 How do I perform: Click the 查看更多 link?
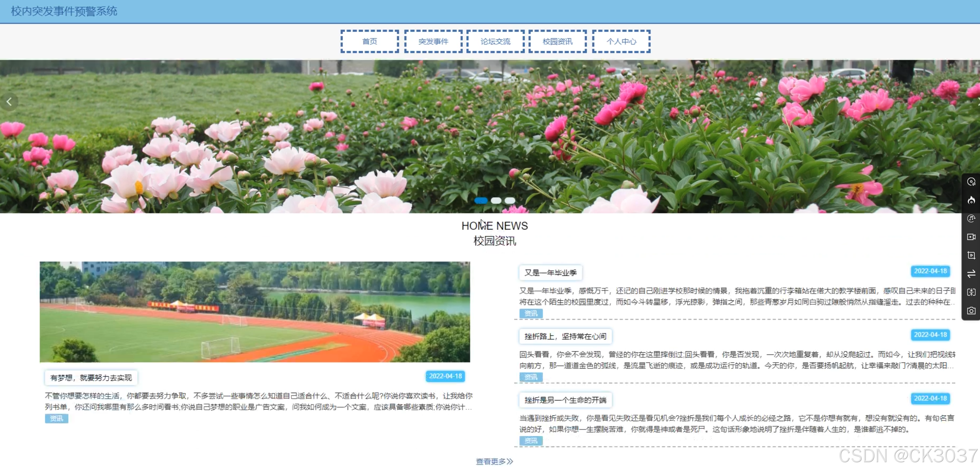(494, 461)
